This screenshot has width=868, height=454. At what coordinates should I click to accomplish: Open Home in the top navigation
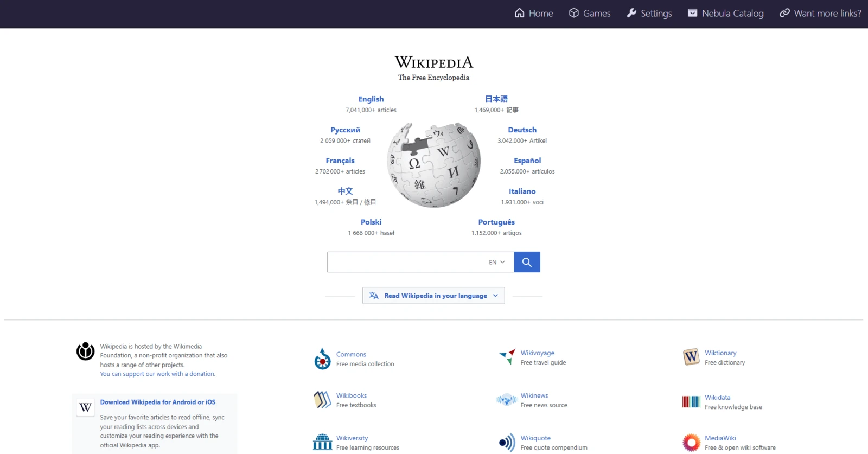(x=534, y=13)
